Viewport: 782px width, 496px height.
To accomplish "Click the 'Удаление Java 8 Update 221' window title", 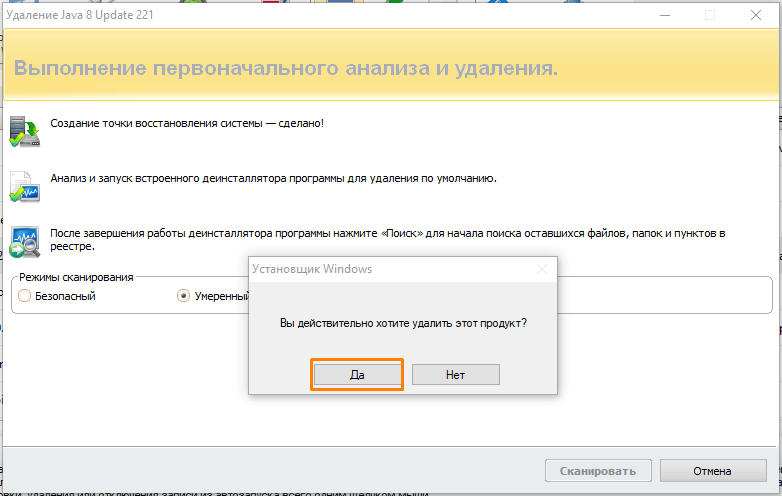I will [80, 15].
